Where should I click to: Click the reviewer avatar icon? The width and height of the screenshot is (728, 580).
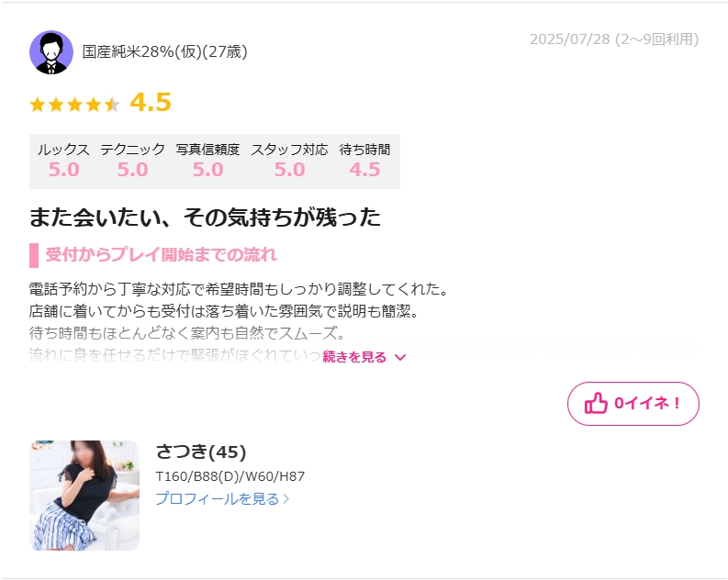[51, 52]
